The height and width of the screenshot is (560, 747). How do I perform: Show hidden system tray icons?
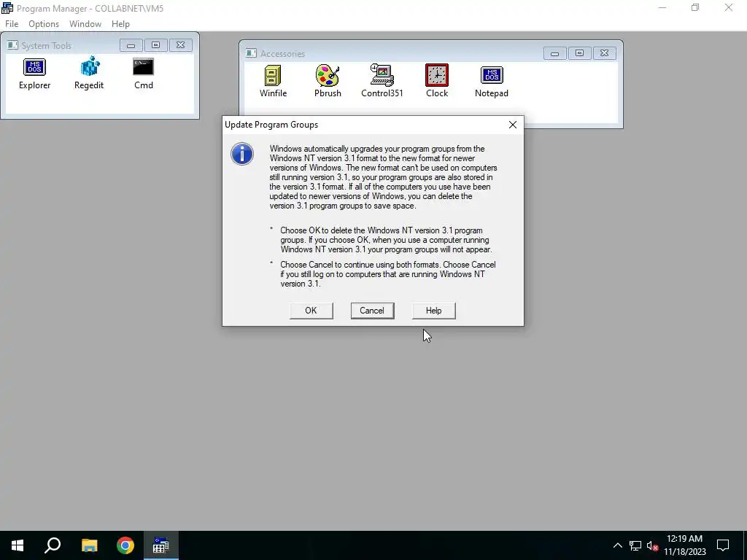click(x=617, y=545)
